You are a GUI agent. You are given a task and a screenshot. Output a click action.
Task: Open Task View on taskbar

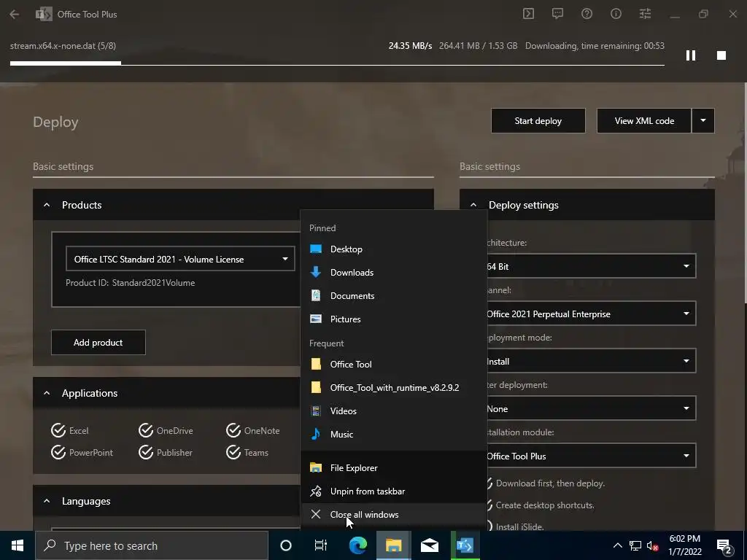click(321, 545)
